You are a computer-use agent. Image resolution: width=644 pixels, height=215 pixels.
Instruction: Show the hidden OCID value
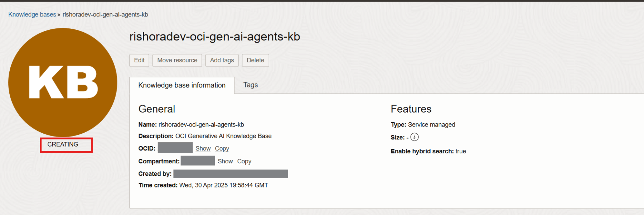[x=203, y=148]
